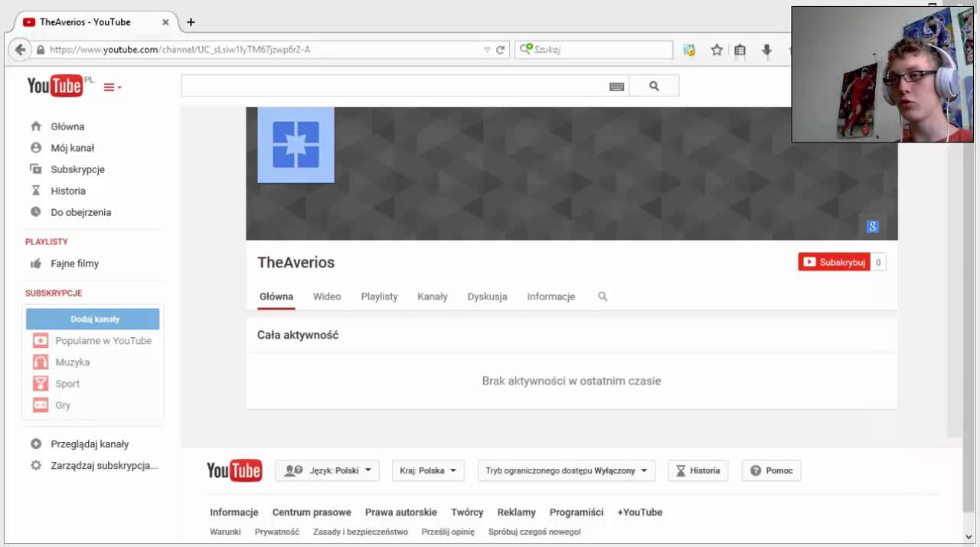Open the Kraj: Polska dropdown

point(428,470)
